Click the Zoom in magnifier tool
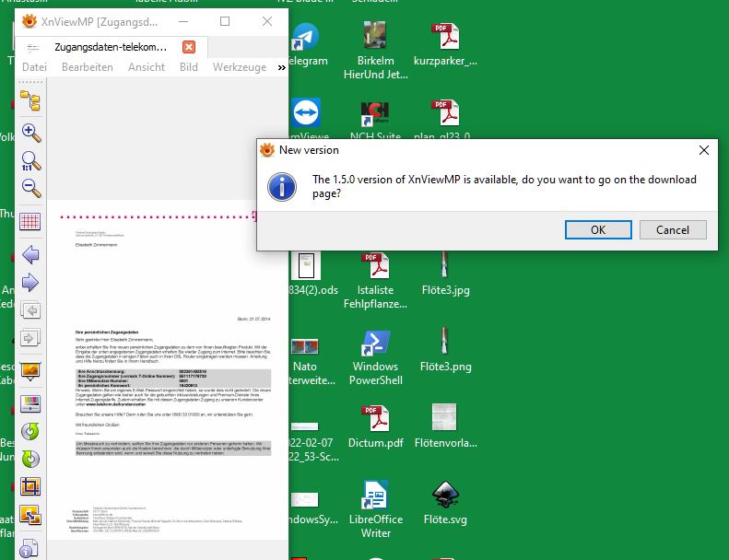The width and height of the screenshot is (729, 560). click(x=30, y=134)
